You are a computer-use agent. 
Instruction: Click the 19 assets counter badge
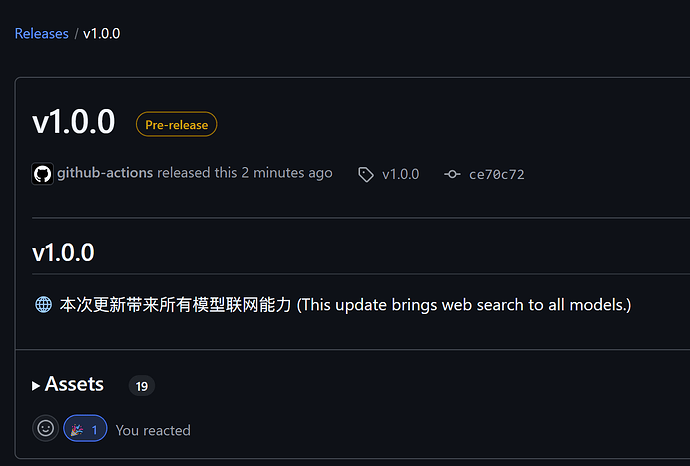click(x=142, y=386)
